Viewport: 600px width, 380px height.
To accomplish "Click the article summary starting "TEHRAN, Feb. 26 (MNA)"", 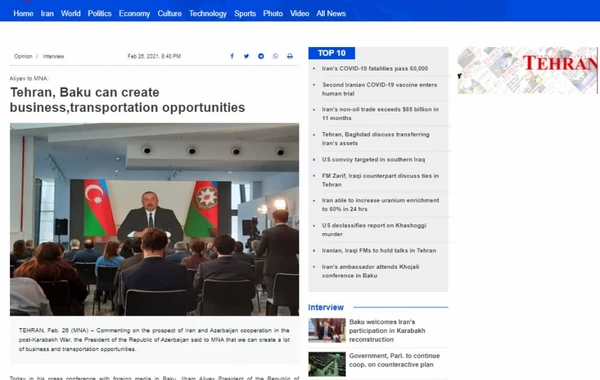I will click(x=154, y=340).
